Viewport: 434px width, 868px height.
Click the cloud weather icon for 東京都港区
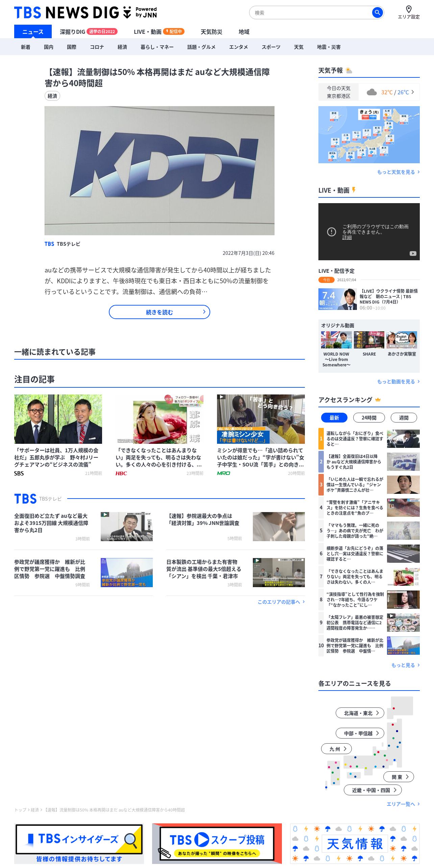[372, 92]
